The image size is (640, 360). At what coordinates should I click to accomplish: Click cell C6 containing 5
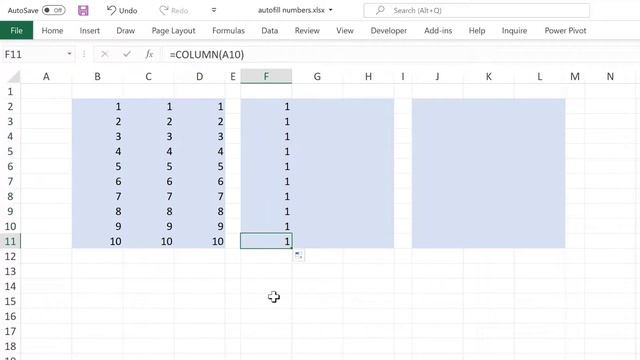148,167
